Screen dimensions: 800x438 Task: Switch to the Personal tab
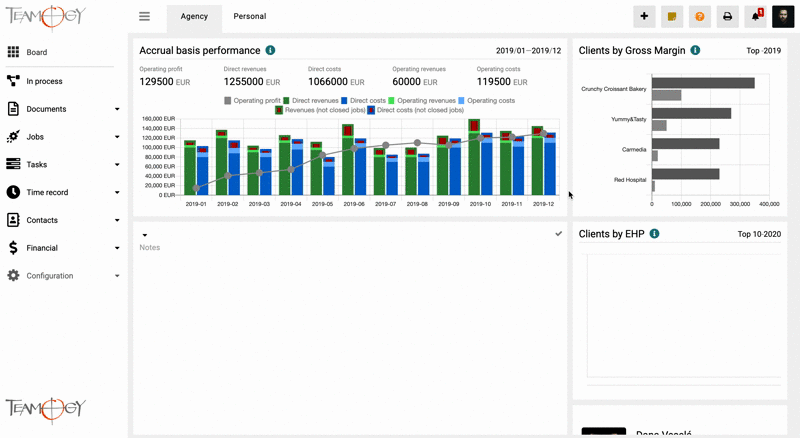pos(250,17)
